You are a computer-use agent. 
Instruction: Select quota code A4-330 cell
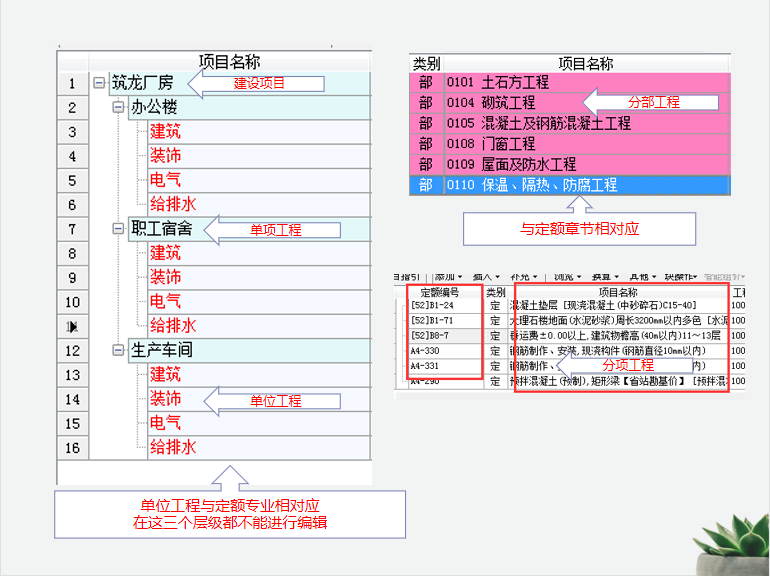425,352
